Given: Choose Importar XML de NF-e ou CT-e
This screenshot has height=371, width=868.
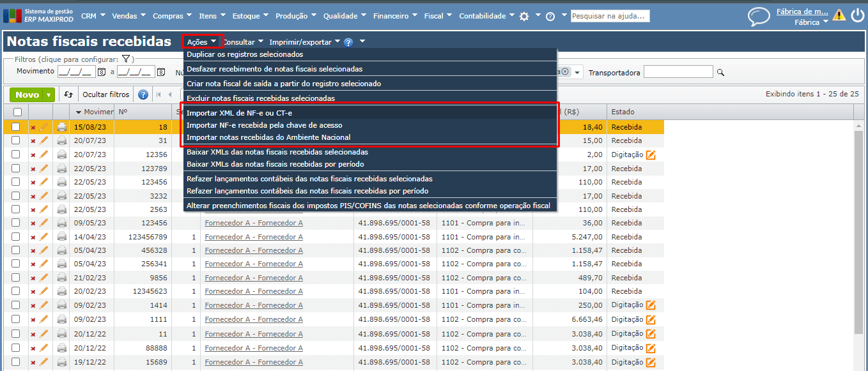Looking at the screenshot, I should pos(239,113).
